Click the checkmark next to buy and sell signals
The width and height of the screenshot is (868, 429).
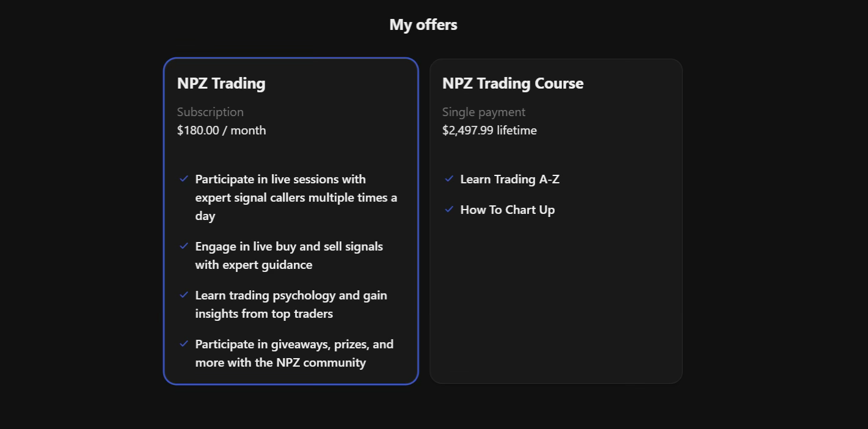point(184,246)
